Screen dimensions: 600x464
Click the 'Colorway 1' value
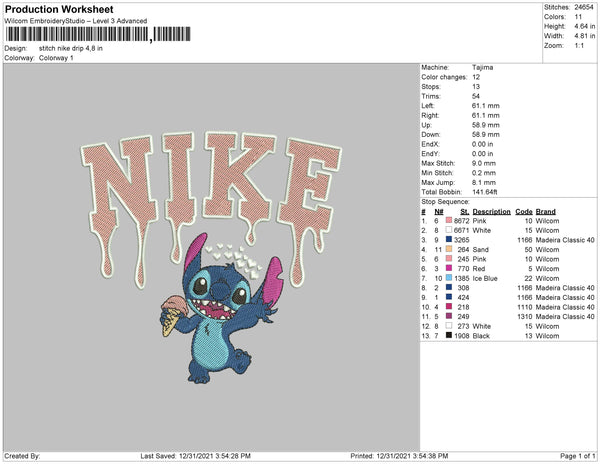tap(56, 58)
